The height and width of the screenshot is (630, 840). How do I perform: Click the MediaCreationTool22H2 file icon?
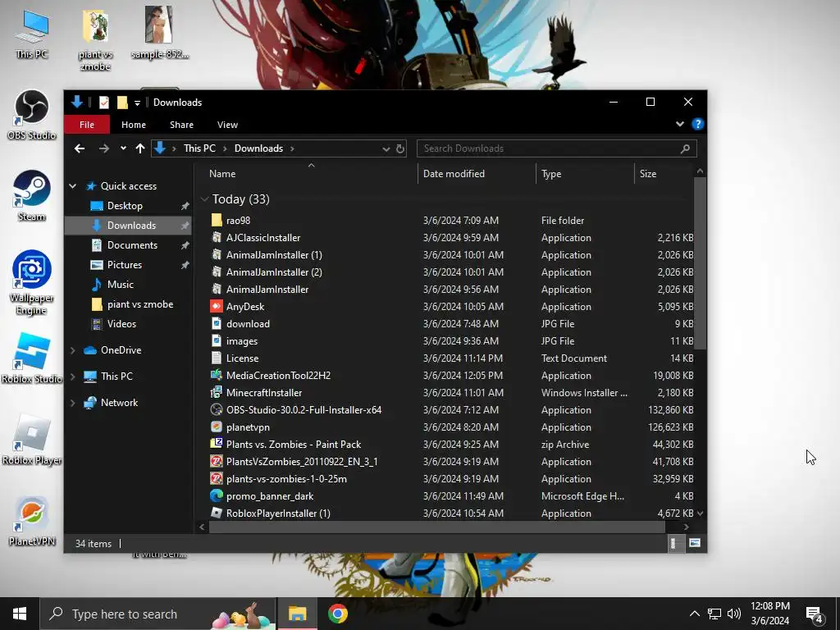(x=217, y=376)
